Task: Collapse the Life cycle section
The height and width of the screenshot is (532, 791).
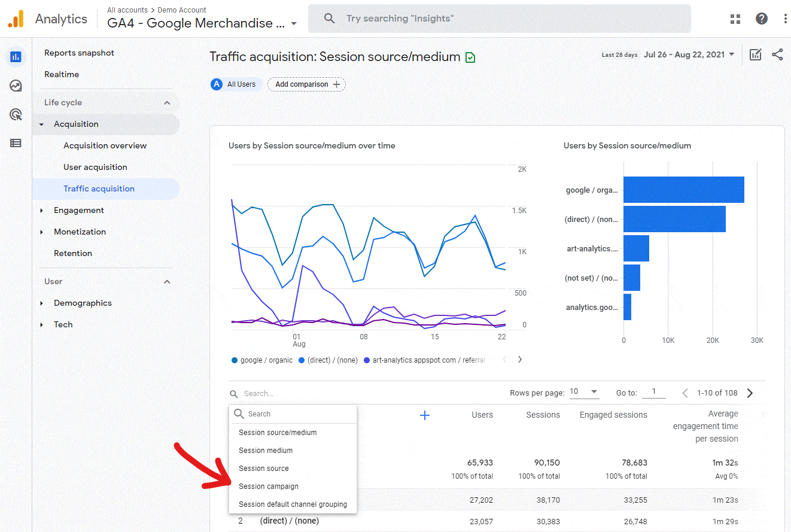Action: [x=167, y=102]
